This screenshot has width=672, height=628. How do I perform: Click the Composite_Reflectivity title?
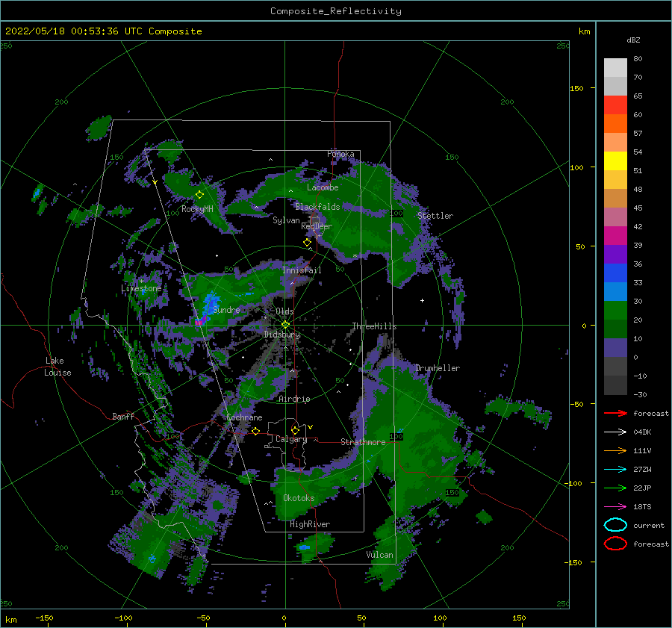tap(336, 11)
